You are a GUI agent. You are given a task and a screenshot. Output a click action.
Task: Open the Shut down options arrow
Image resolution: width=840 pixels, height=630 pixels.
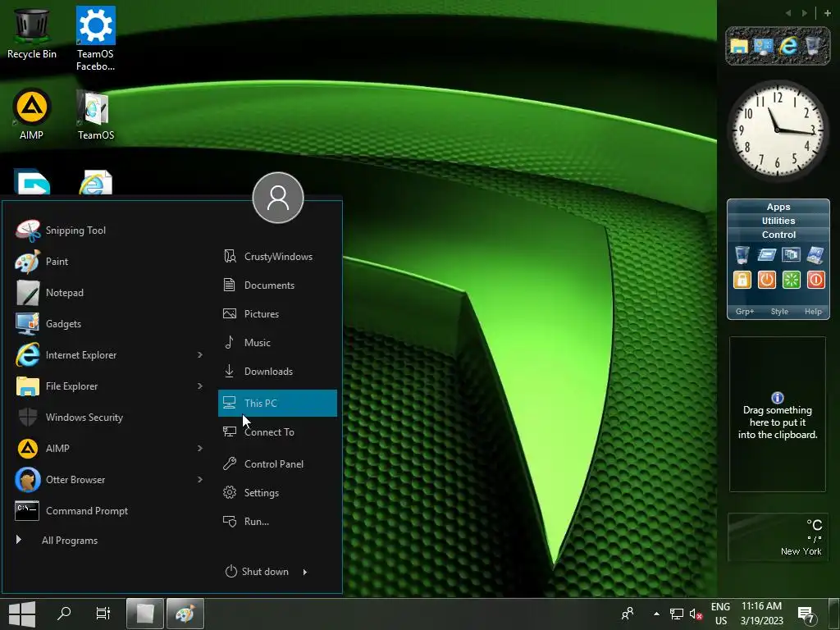point(305,572)
